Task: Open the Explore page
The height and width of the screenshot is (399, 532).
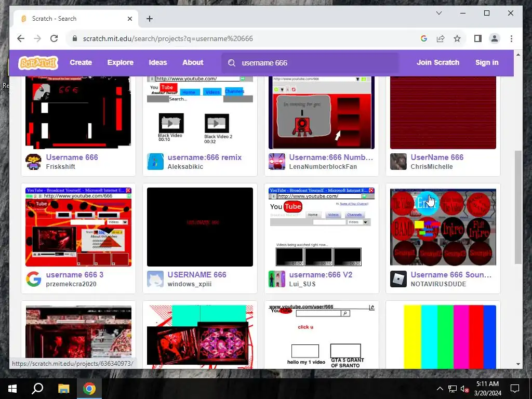Action: point(121,62)
